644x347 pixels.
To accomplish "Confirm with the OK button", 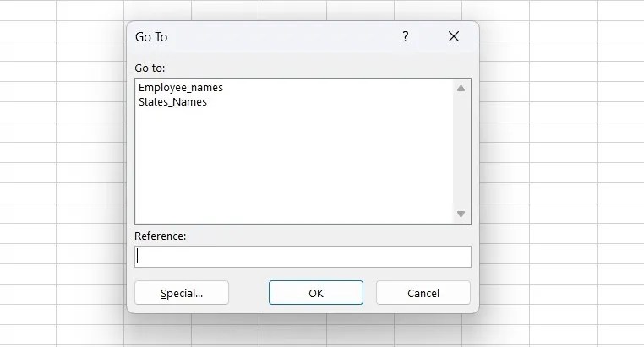I will (x=316, y=293).
